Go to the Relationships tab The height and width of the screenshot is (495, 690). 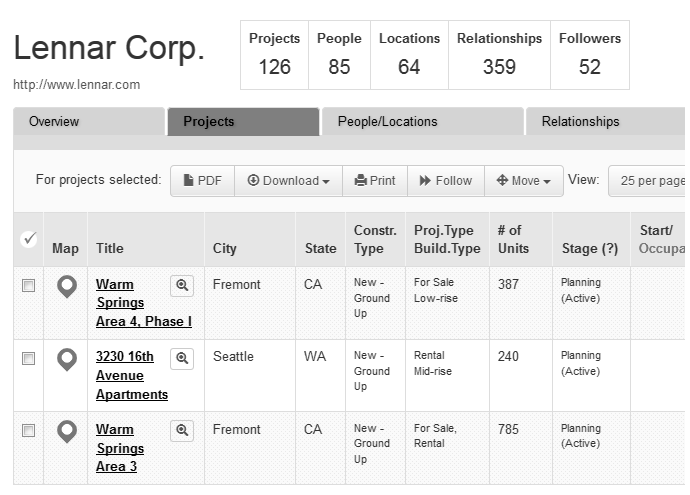click(x=606, y=121)
